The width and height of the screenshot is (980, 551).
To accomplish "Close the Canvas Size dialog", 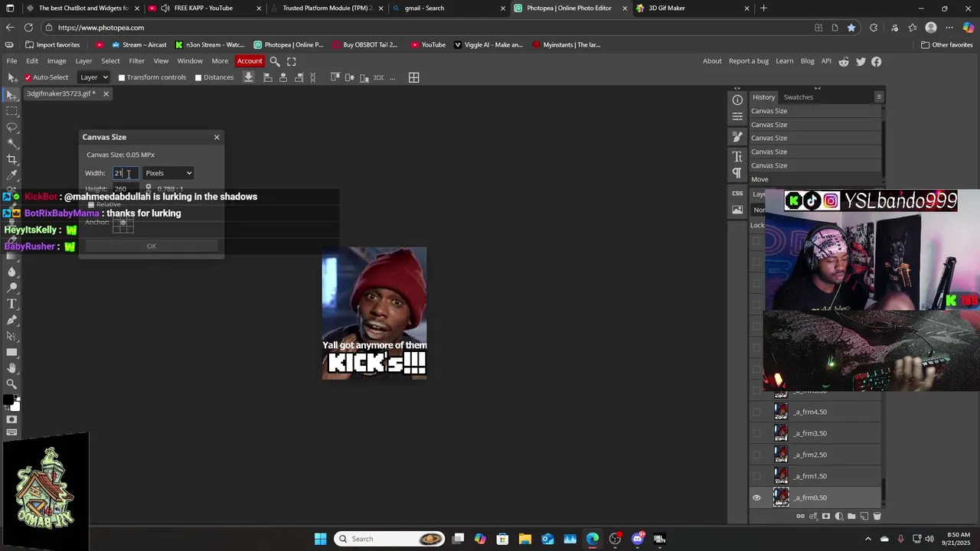I will [217, 137].
